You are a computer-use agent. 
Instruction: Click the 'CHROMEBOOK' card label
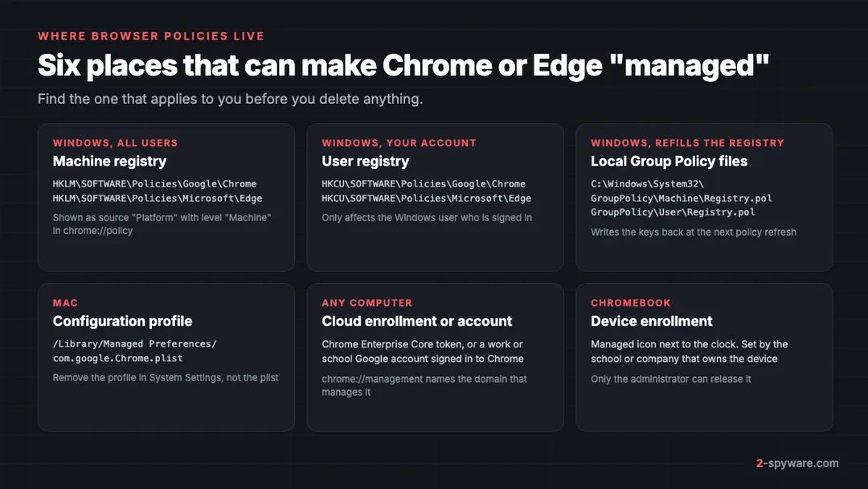point(631,303)
